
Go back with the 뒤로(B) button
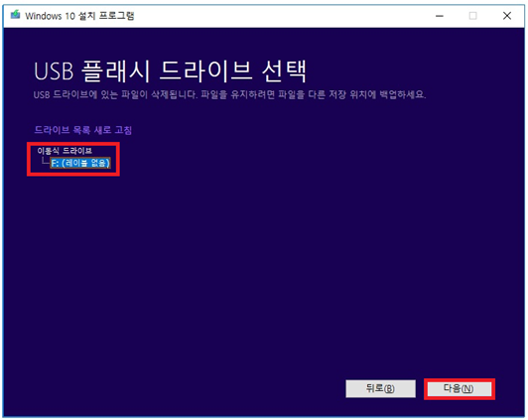tap(380, 388)
